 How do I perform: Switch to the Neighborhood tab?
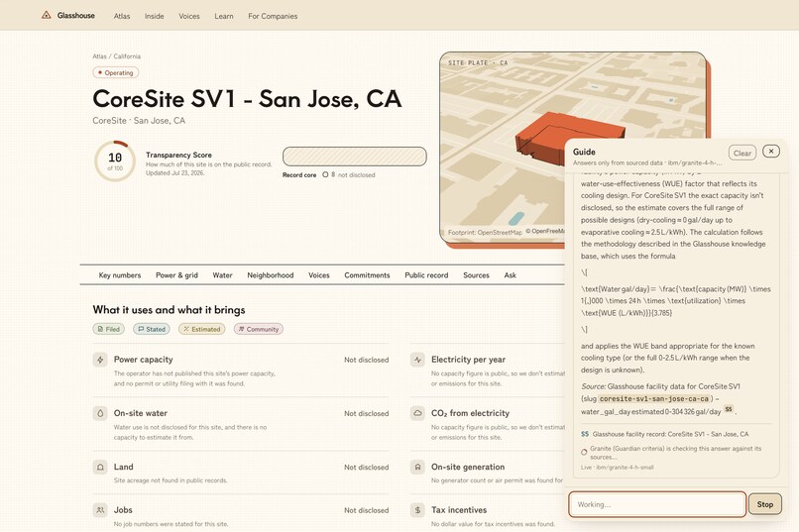(271, 274)
